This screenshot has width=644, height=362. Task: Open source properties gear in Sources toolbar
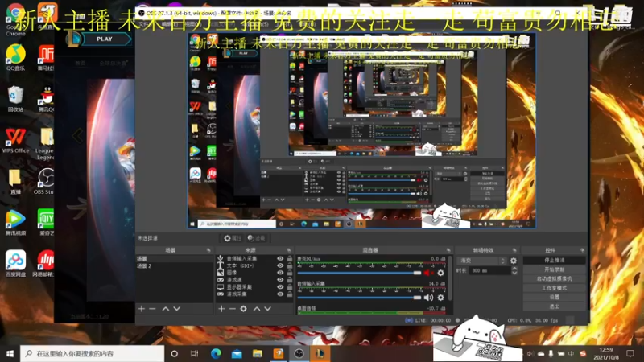[x=244, y=309]
